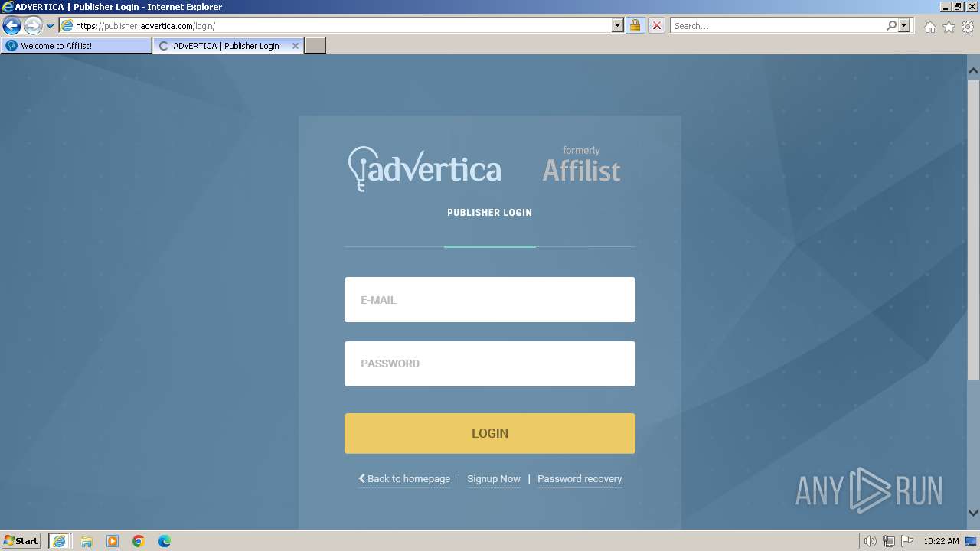980x551 pixels.
Task: Stop page loading with the X icon
Action: tap(656, 25)
